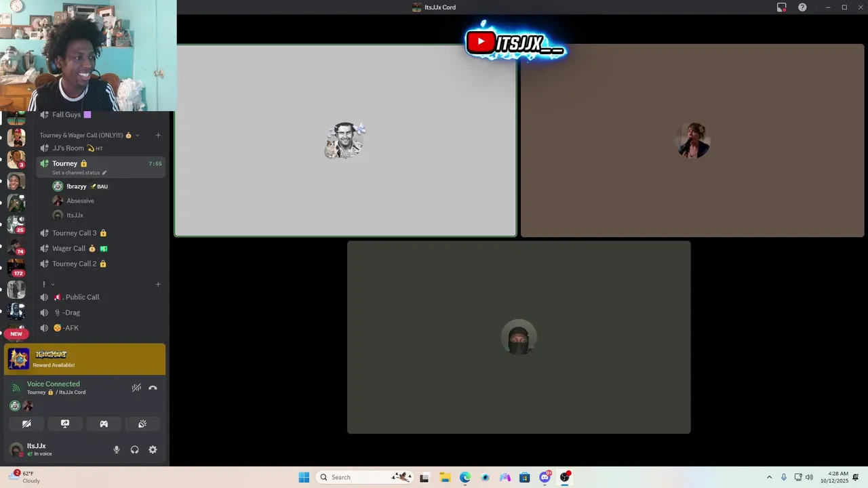The width and height of the screenshot is (868, 488).
Task: Focus the ItsJJx bottom video tile
Action: 519,337
